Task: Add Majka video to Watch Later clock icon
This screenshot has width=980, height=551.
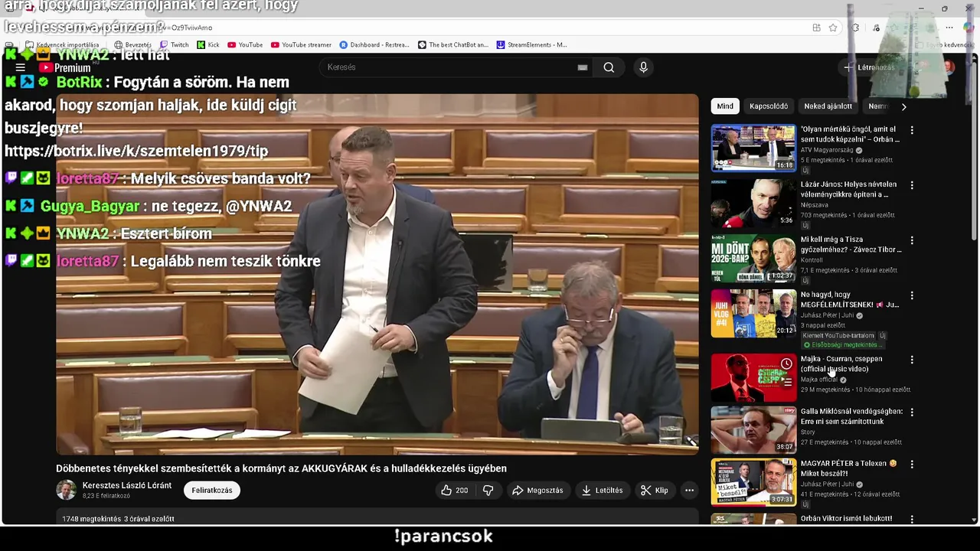Action: pos(786,364)
